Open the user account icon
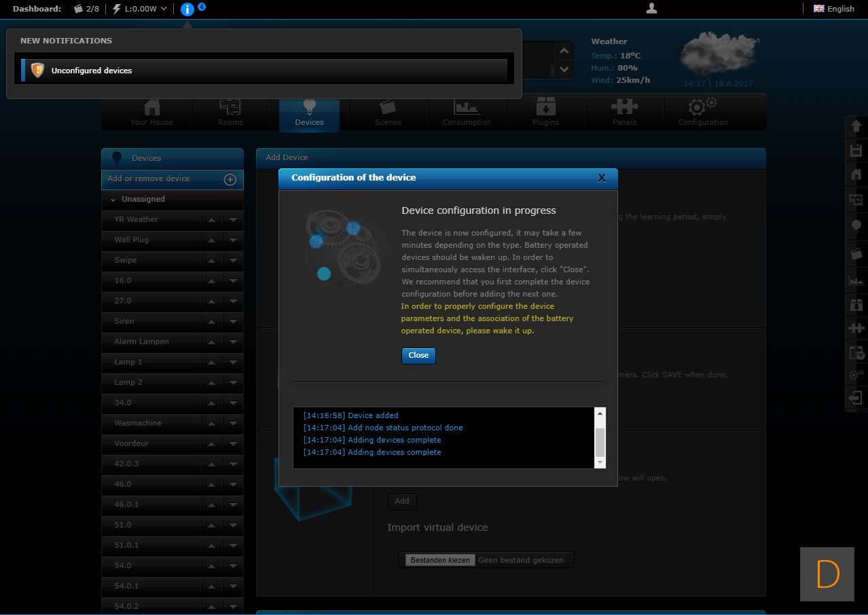 click(x=651, y=8)
